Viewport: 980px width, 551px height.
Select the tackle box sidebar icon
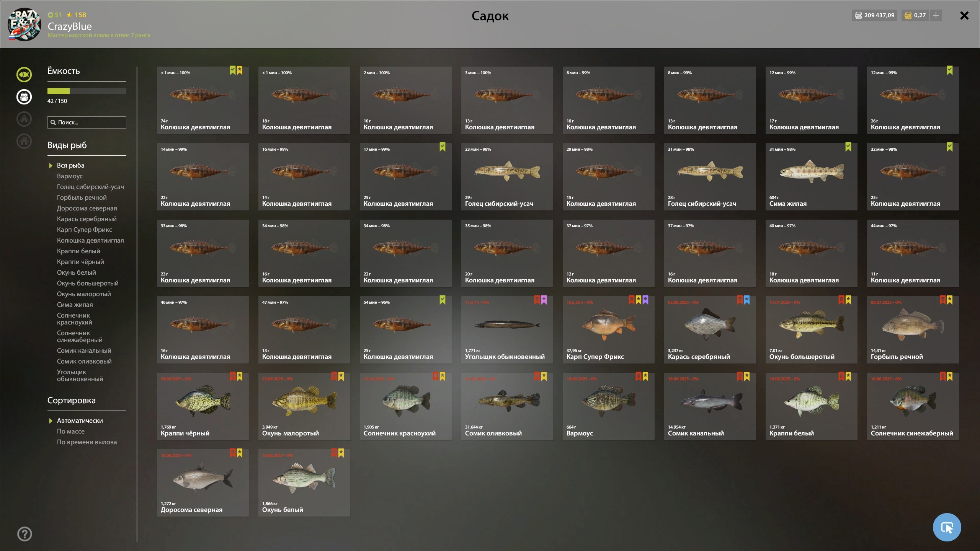[24, 97]
